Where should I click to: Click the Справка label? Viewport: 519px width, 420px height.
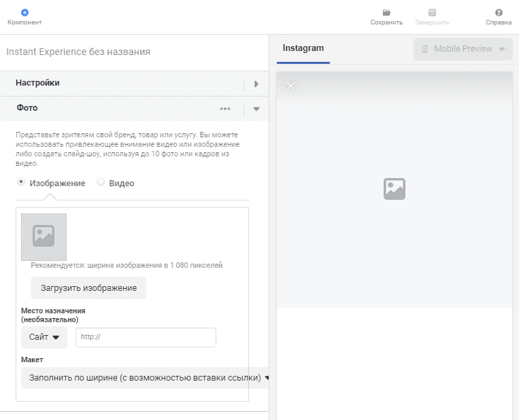coord(499,22)
